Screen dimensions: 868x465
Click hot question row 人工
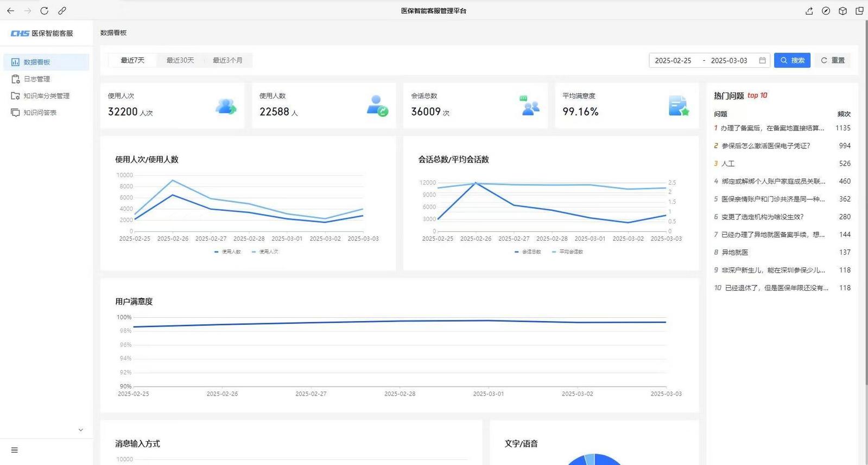(782, 164)
